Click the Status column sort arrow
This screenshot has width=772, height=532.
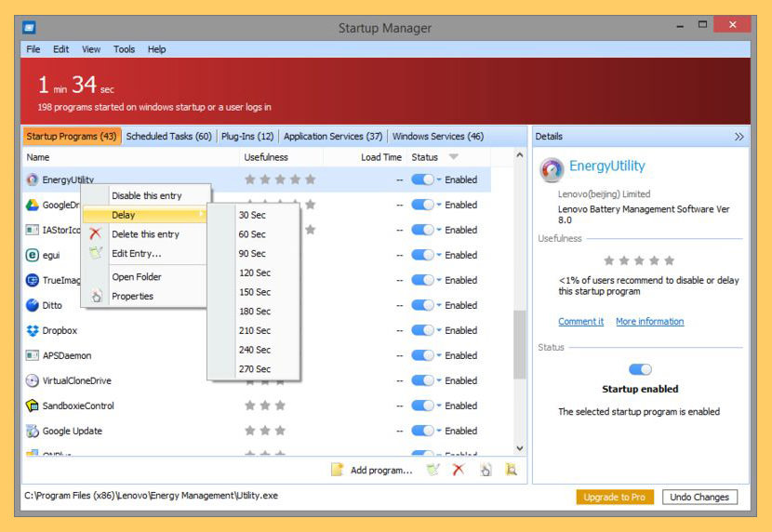click(454, 157)
